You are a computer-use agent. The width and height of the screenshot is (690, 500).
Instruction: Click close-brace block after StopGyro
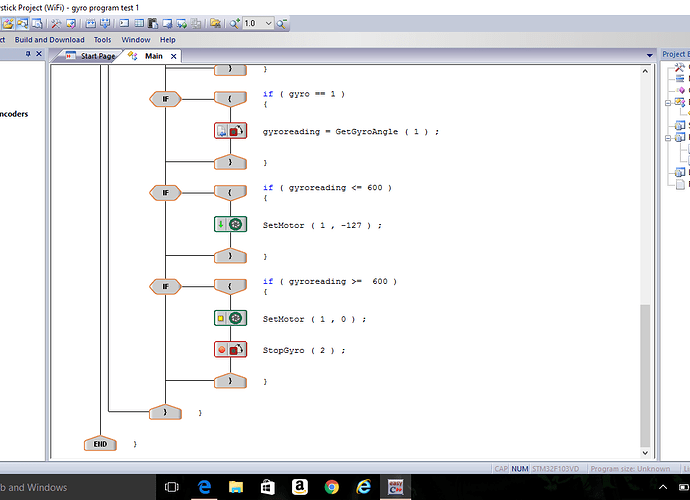230,381
